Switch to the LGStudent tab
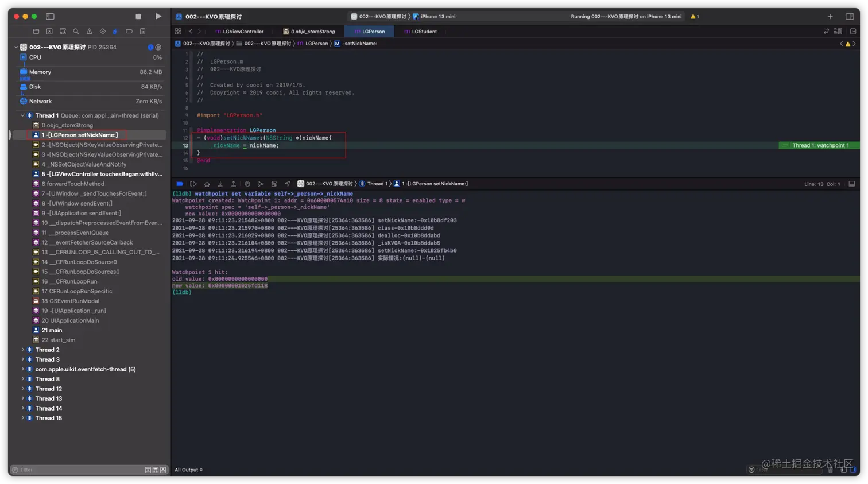Screen dimensions: 868x484 pyautogui.click(x=420, y=32)
